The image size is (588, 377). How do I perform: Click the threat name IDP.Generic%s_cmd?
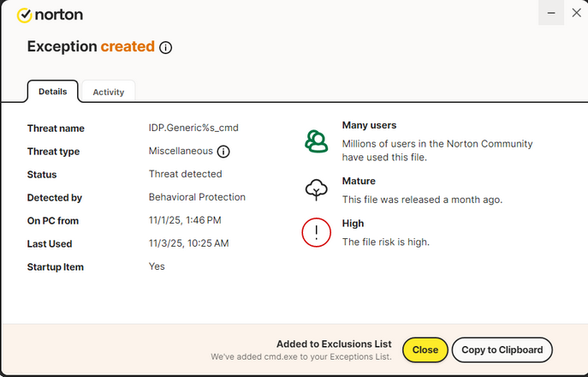[193, 129]
